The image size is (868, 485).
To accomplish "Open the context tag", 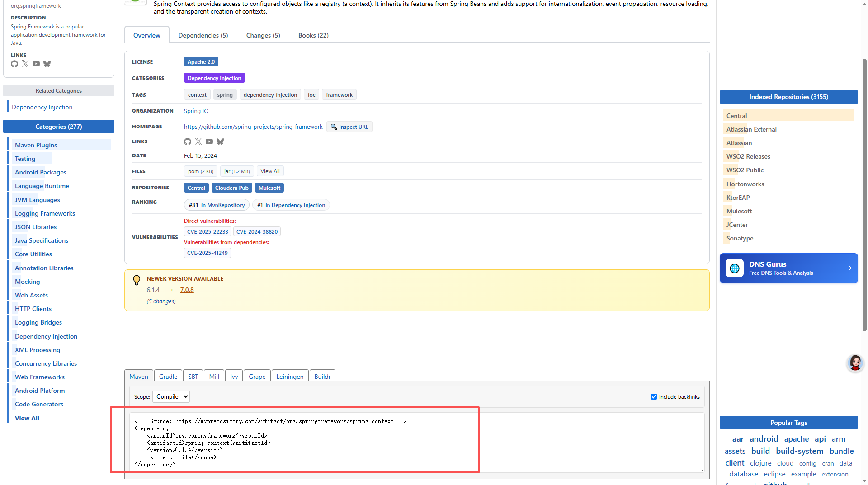I will click(x=197, y=94).
